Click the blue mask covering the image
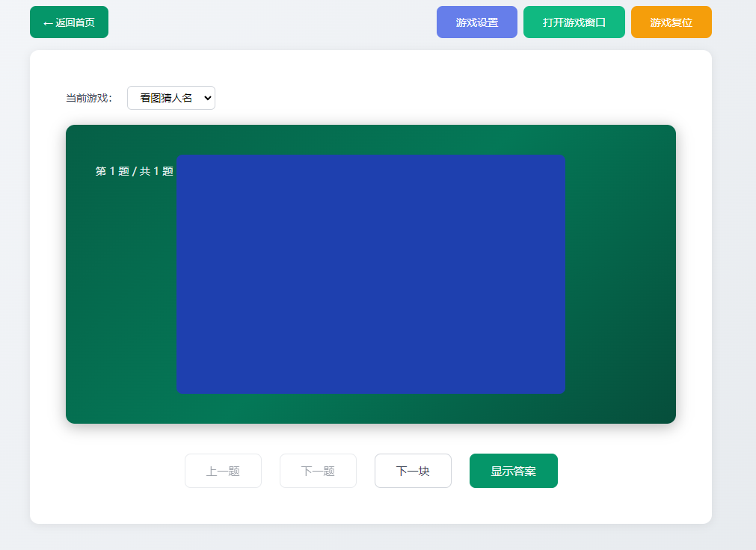 [x=370, y=274]
